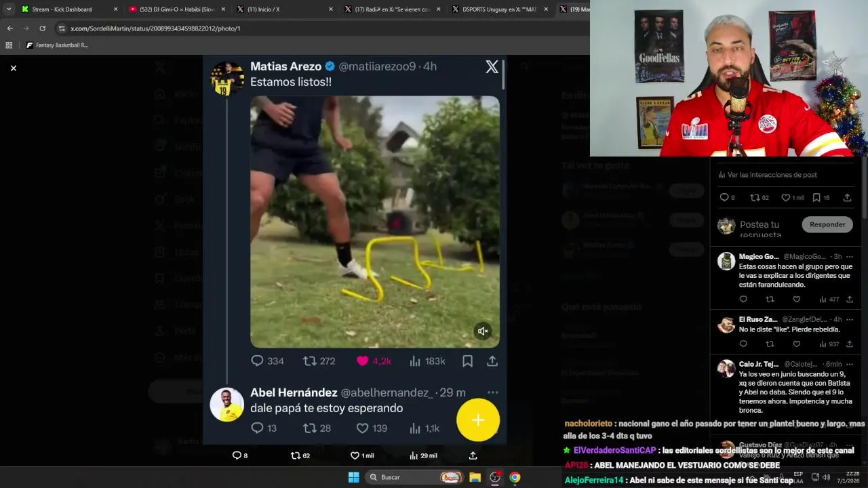Open Magico Go profile avatar
This screenshot has width=868, height=488.
coord(726,261)
